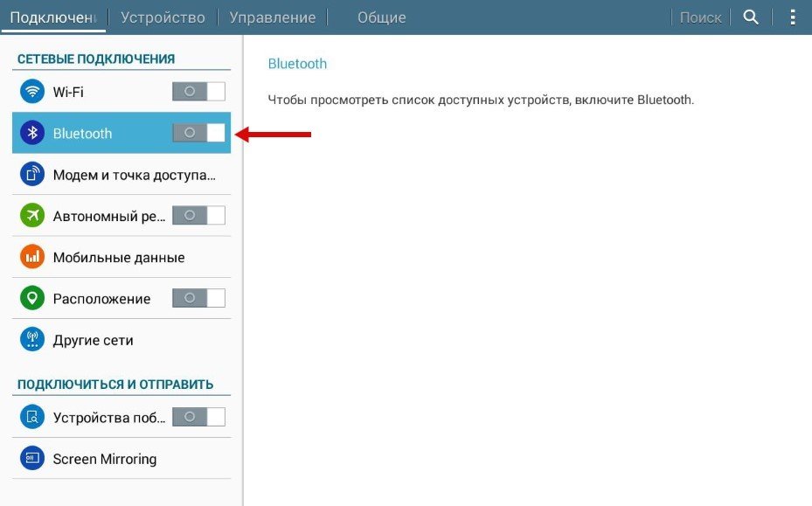Open Screen Mirroring row label
This screenshot has width=812, height=506.
(x=105, y=460)
